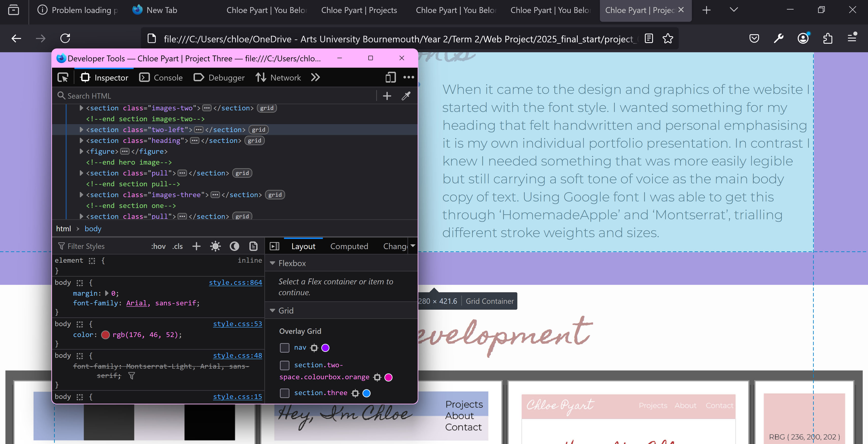Pick a color with the eyedropper icon
The width and height of the screenshot is (868, 444).
point(406,96)
